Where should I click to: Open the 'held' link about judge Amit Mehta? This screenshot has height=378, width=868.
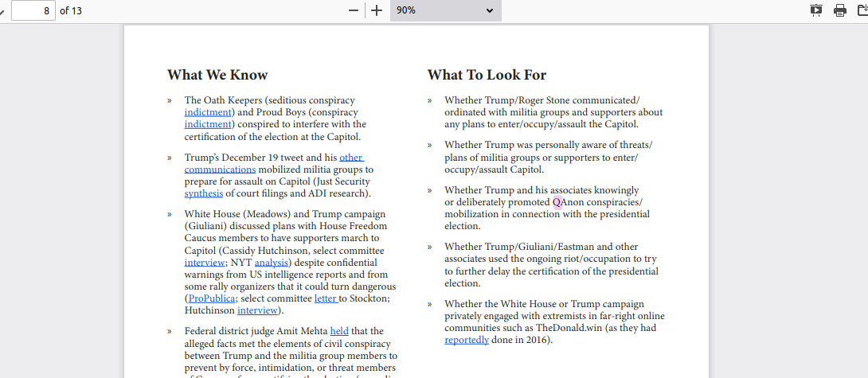[339, 331]
